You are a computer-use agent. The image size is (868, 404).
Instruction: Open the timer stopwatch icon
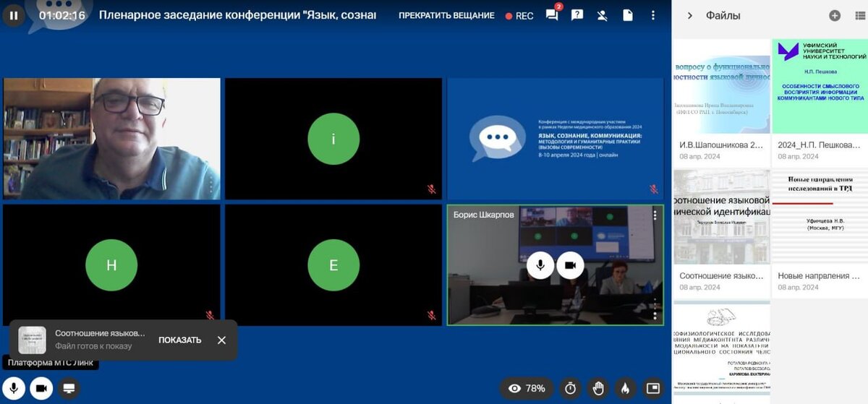(571, 388)
